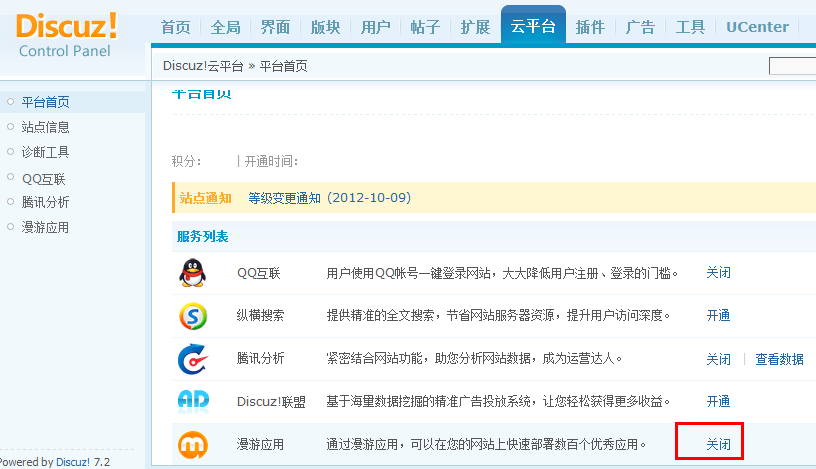
Task: Click the QQ互联 penguin icon
Action: click(193, 273)
